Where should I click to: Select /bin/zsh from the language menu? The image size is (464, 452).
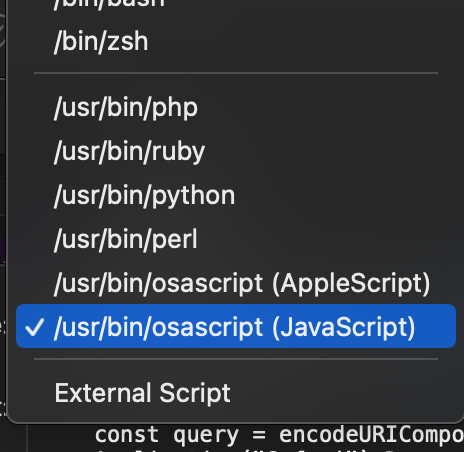coord(236,41)
